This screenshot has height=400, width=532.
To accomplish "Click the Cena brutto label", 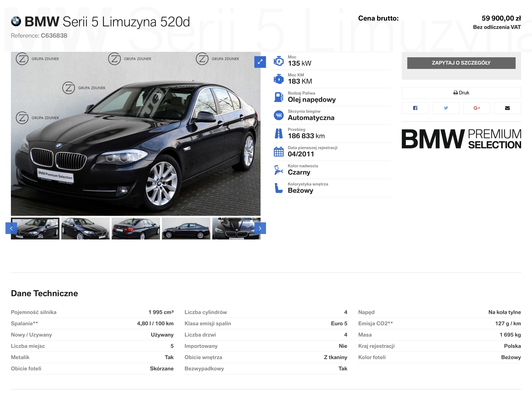I will pos(378,18).
